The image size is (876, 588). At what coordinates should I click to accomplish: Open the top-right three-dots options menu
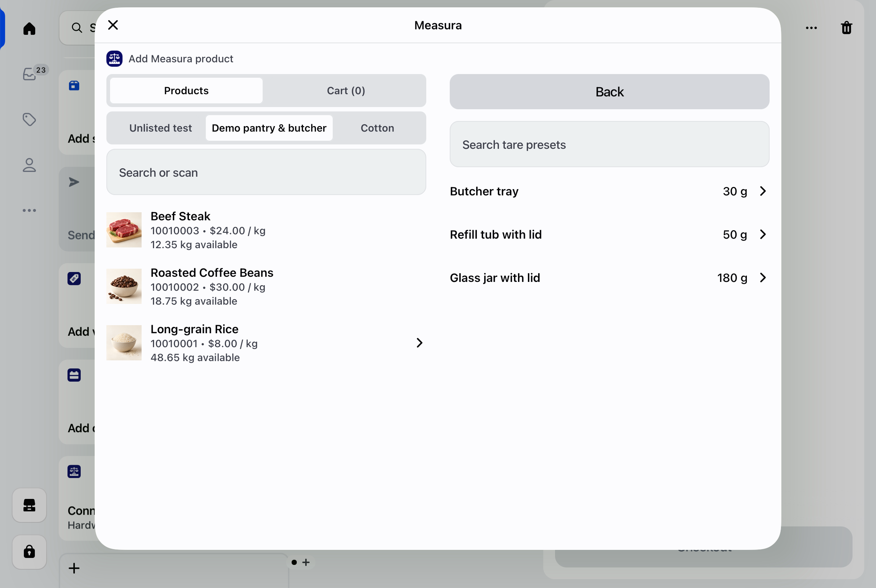point(811,28)
